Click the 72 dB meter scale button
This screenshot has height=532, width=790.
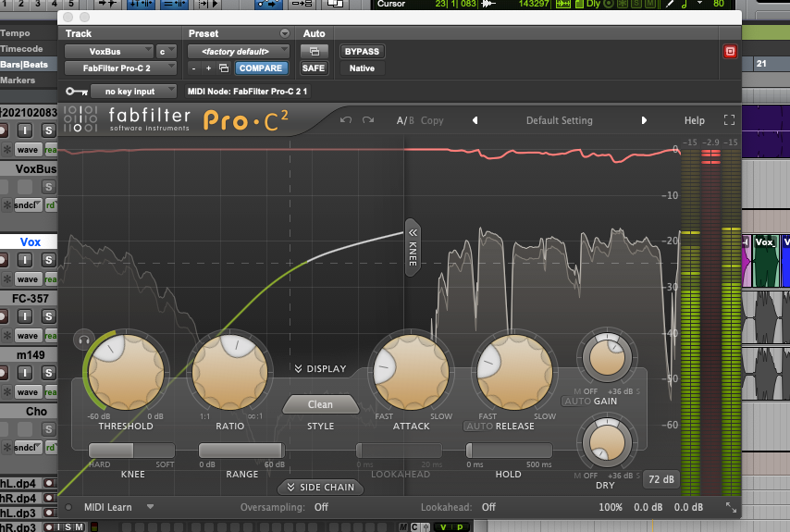pos(661,479)
